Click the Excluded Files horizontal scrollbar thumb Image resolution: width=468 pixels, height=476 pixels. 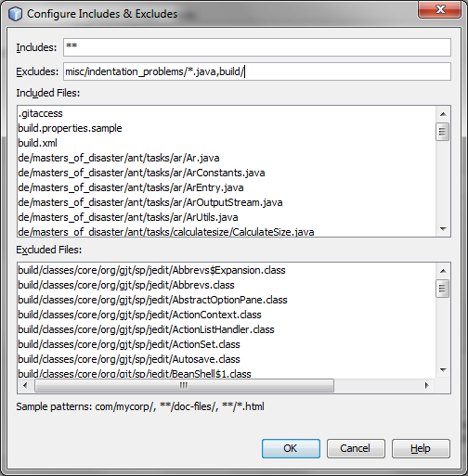pyautogui.click(x=184, y=385)
